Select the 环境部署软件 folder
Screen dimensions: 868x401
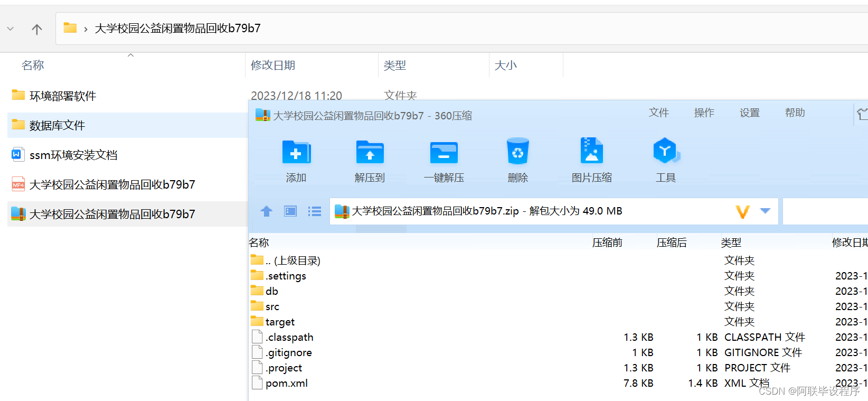(x=63, y=96)
